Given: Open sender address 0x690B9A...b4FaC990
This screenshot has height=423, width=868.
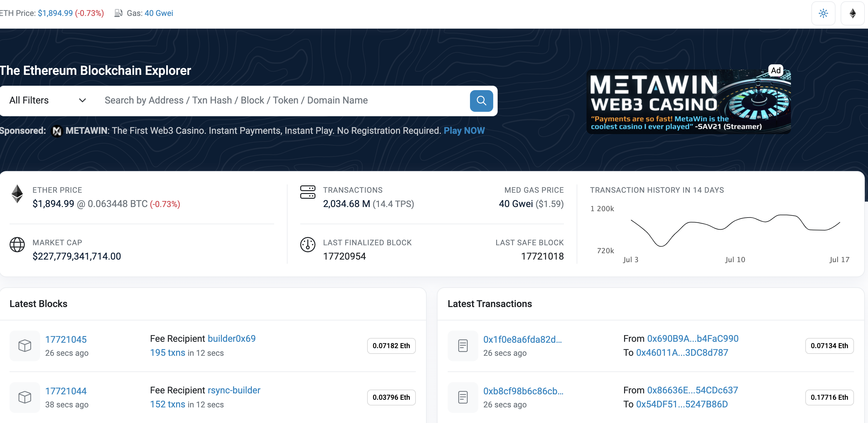Looking at the screenshot, I should point(693,339).
